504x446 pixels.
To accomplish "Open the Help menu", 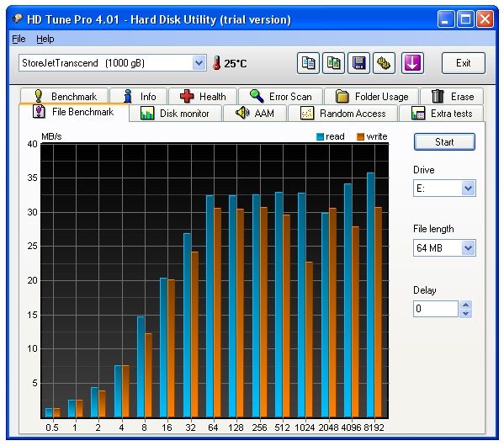I will click(x=45, y=40).
